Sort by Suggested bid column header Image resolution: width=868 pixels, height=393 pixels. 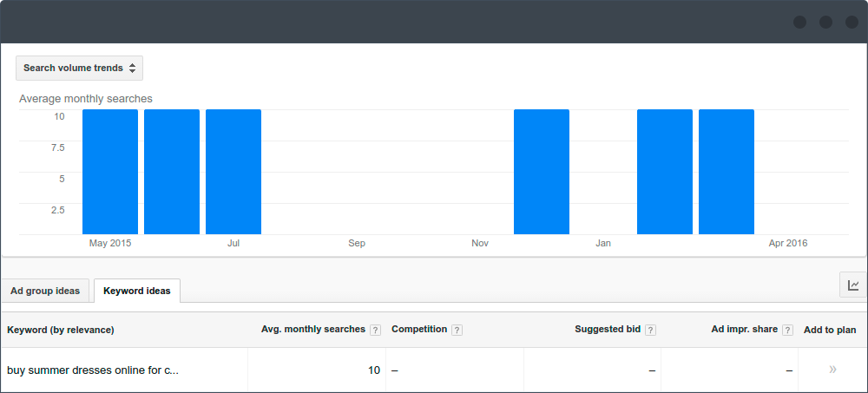608,330
